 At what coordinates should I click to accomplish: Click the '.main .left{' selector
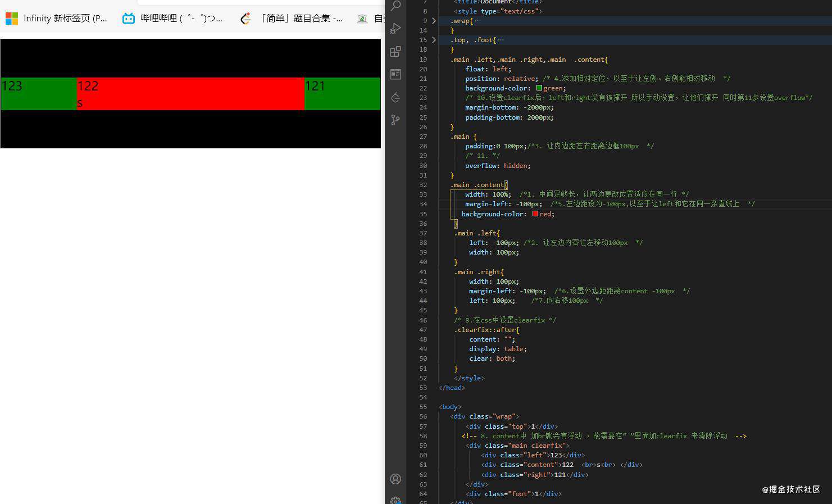click(x=477, y=233)
